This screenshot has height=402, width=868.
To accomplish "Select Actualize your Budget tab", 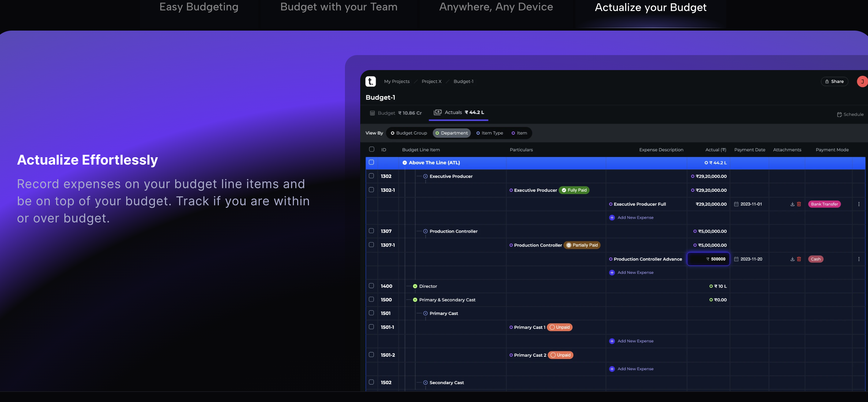I will pyautogui.click(x=650, y=7).
